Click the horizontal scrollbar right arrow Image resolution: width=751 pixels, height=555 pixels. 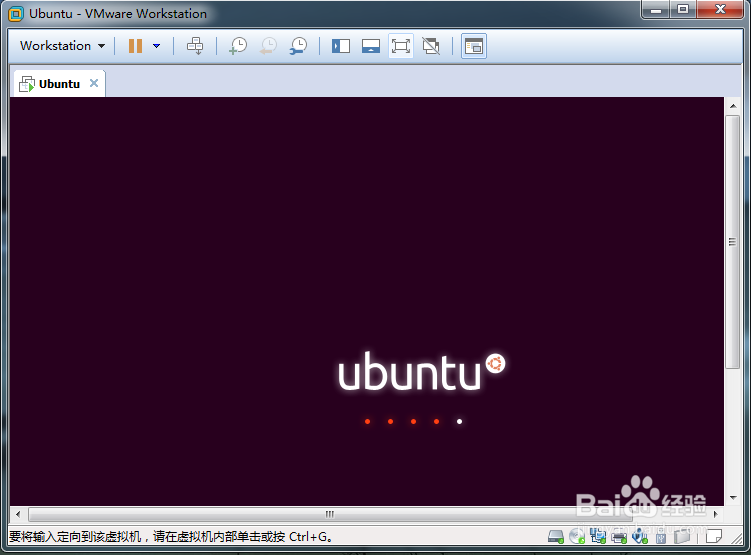(x=716, y=514)
